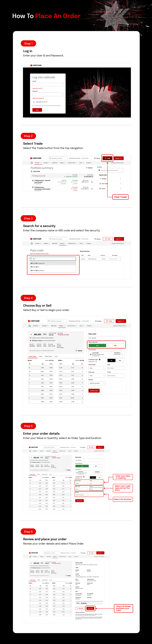Viewport: 152px width, 644px height.
Task: Click the John Smith user icon under Portfolio summary
Action: pos(32,171)
